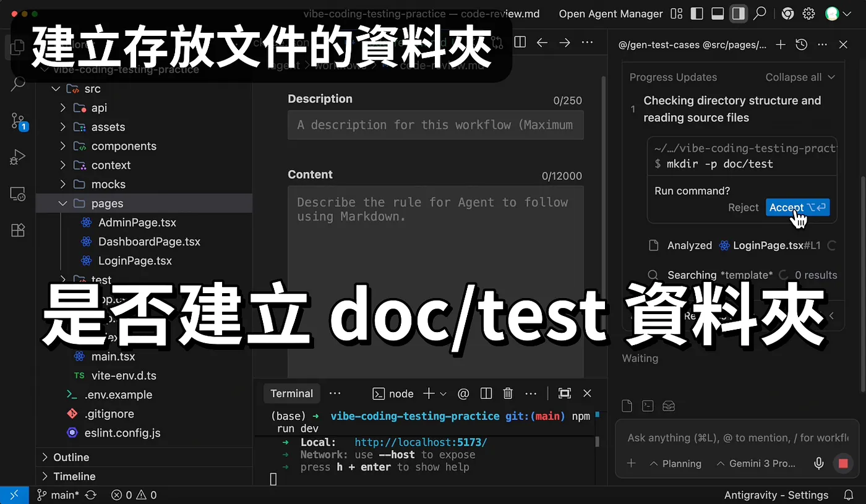This screenshot has width=866, height=504.
Task: Kill the terminal with the trash icon
Action: pyautogui.click(x=508, y=393)
